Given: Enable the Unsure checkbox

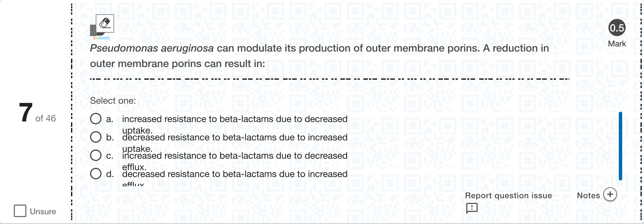Looking at the screenshot, I should point(20,211).
